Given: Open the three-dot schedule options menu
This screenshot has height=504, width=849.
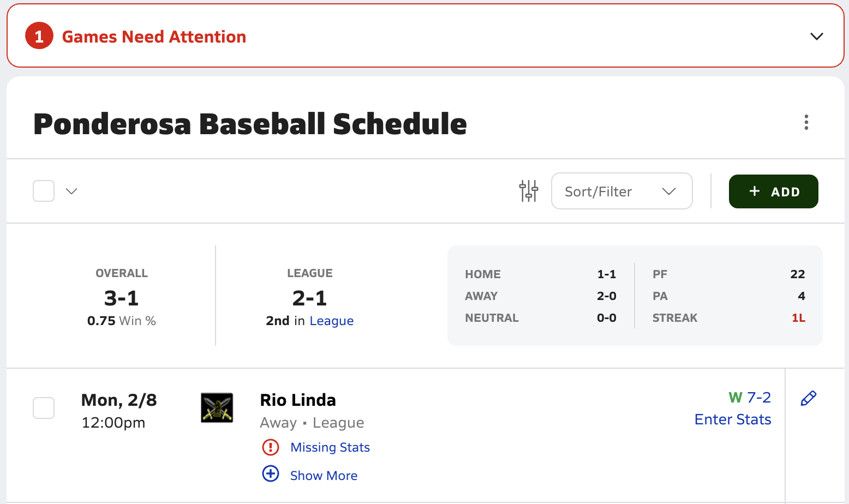Looking at the screenshot, I should [x=806, y=122].
